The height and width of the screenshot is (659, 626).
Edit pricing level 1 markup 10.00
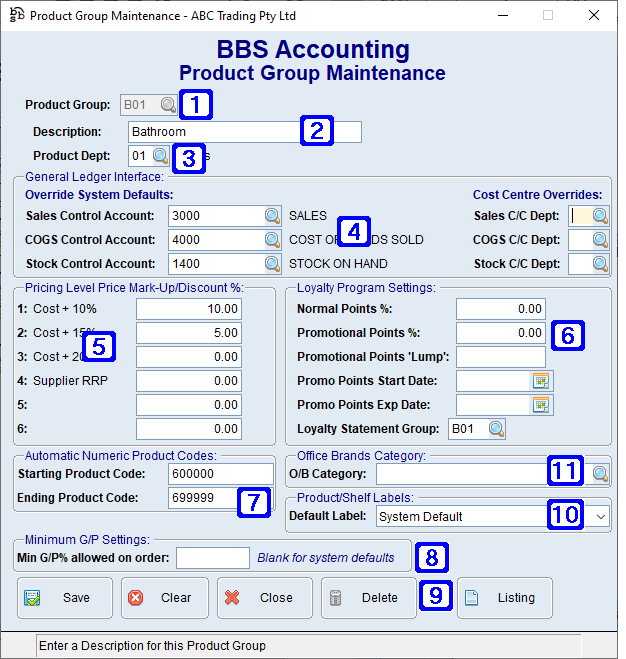click(189, 309)
